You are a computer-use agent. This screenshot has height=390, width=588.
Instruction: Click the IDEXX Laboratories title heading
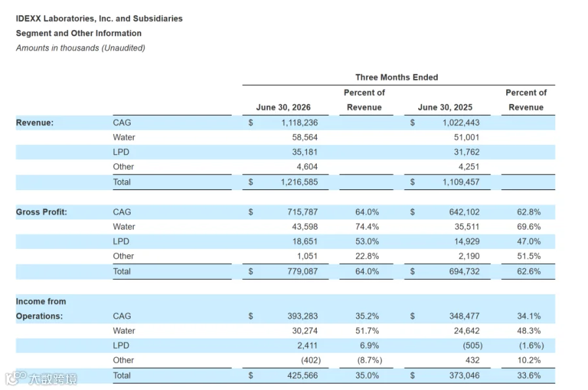pos(99,19)
